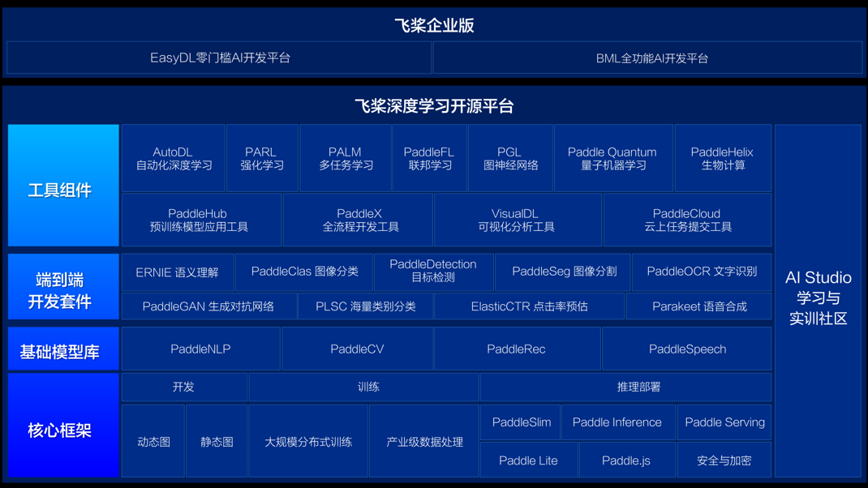Select ERNIE 语义理解 tile
The width and height of the screenshot is (868, 488).
tap(178, 272)
